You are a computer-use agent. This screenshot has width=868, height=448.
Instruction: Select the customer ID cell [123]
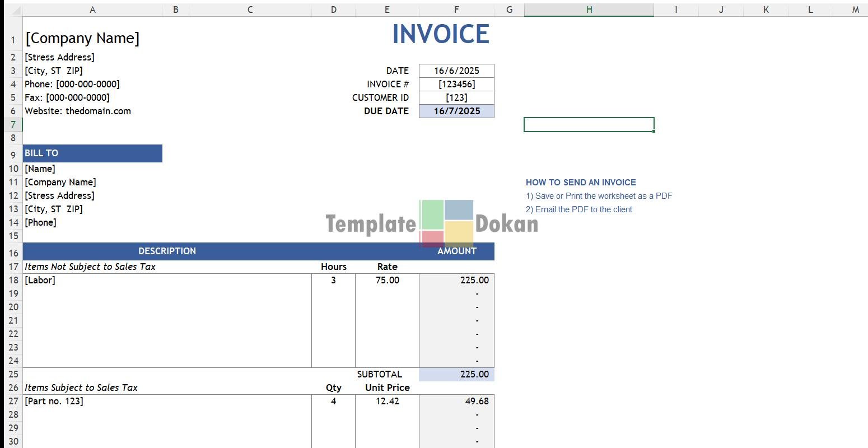[456, 97]
